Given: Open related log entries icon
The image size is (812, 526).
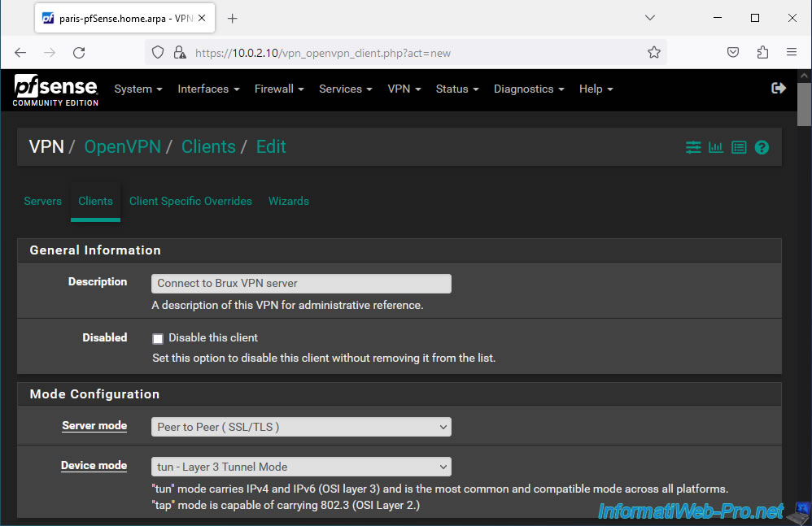Looking at the screenshot, I should tap(739, 147).
